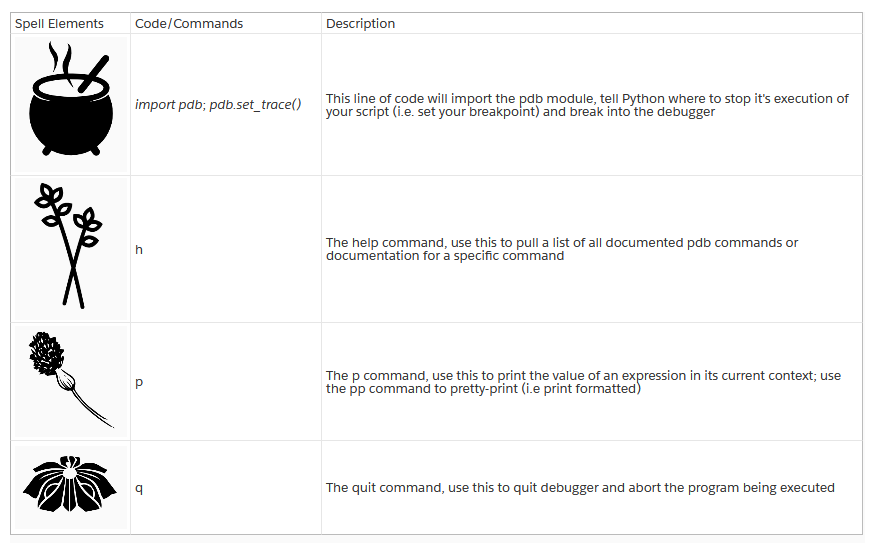The width and height of the screenshot is (872, 543).
Task: Click the steaming cauldron icon
Action: (71, 98)
